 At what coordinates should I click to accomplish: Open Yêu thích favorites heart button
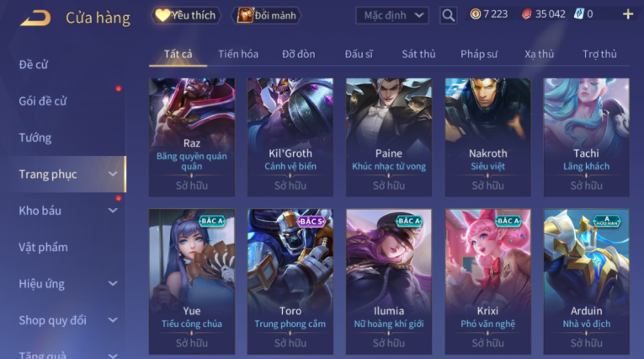click(x=186, y=16)
